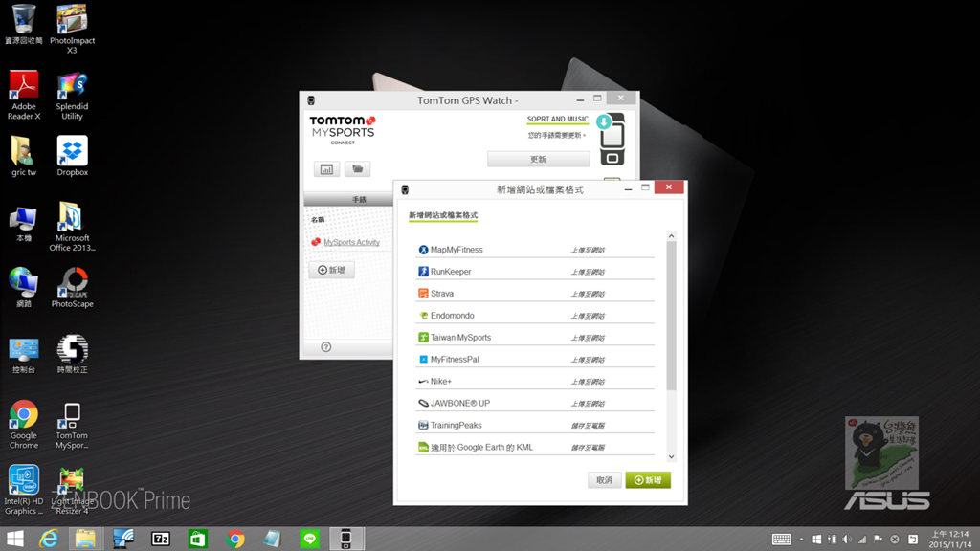Image resolution: width=980 pixels, height=551 pixels.
Task: Select the 本機 computer icon
Action: coord(24,223)
